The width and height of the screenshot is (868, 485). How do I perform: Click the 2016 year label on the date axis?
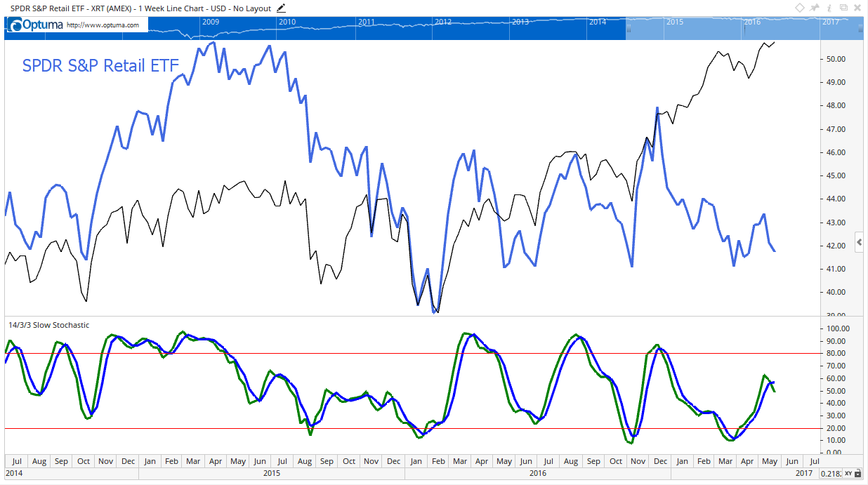coord(538,473)
